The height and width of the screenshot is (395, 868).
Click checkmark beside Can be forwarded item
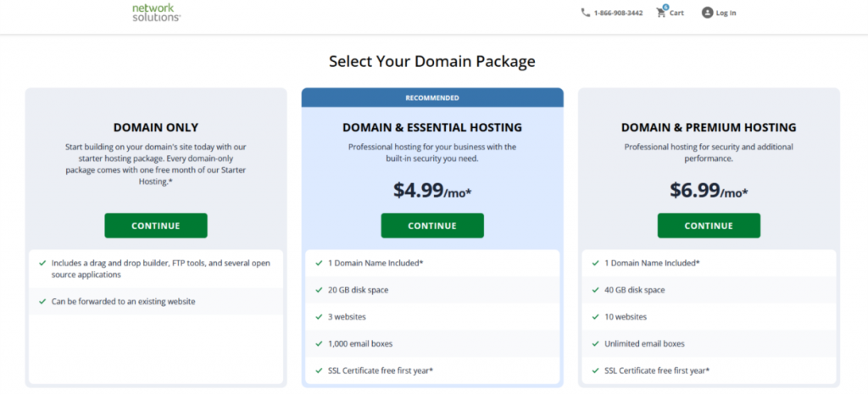(x=42, y=301)
